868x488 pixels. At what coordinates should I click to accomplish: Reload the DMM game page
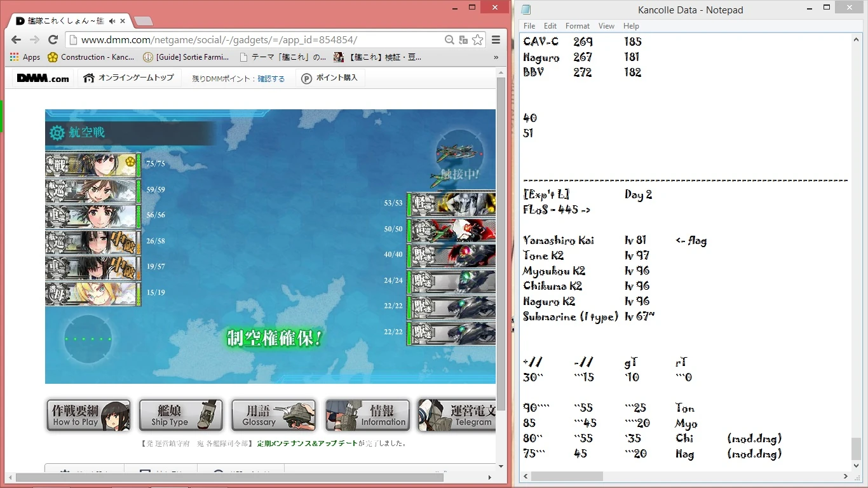pos(53,40)
